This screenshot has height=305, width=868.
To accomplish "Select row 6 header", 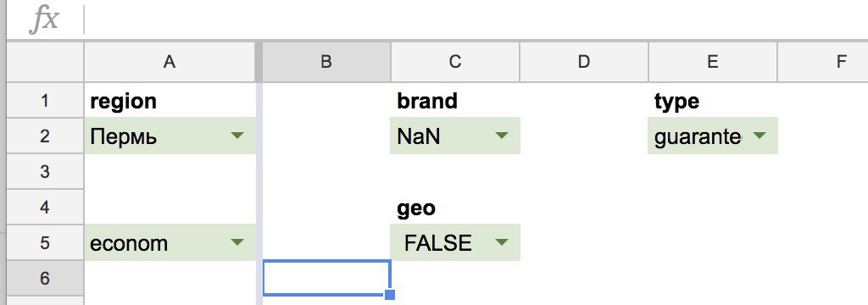I will pos(45,279).
